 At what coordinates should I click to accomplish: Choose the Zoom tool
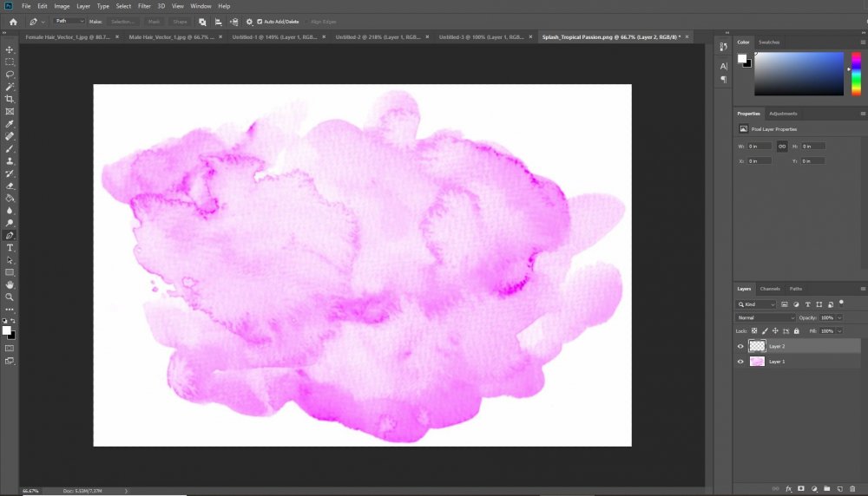click(10, 297)
